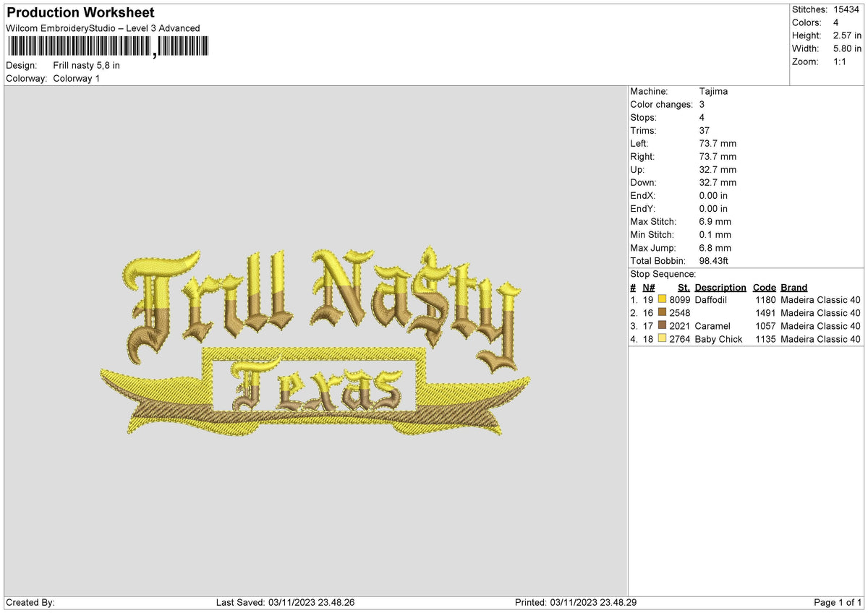
Task: Click the stitch count 2764 in row 4
Action: pos(680,339)
